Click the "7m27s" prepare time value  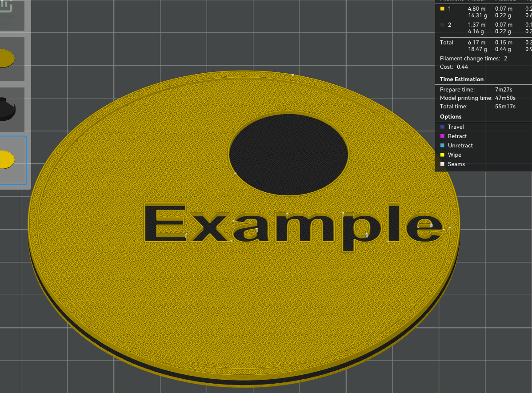(x=504, y=90)
